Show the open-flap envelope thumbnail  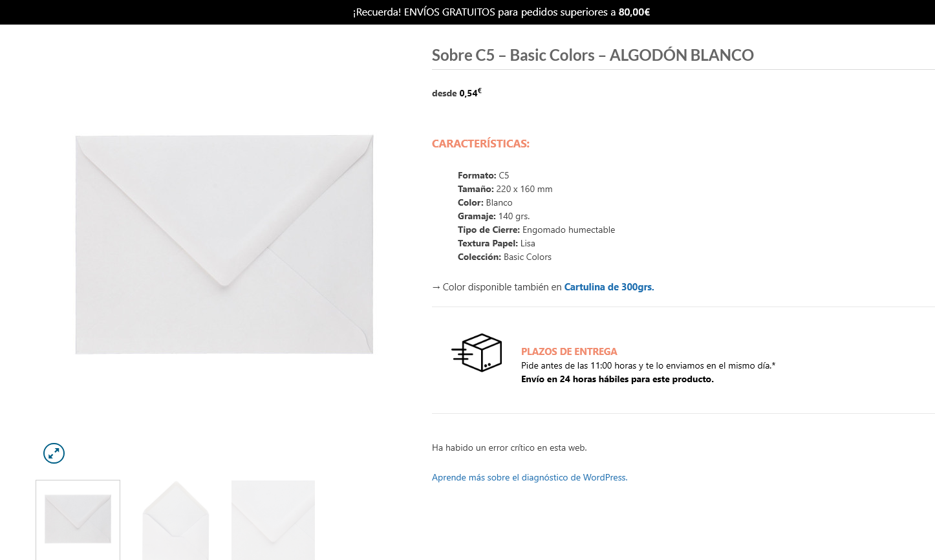pyautogui.click(x=175, y=520)
